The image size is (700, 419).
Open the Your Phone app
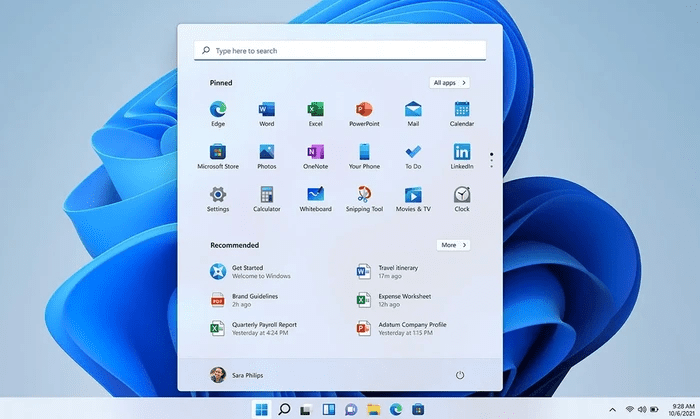coord(364,157)
